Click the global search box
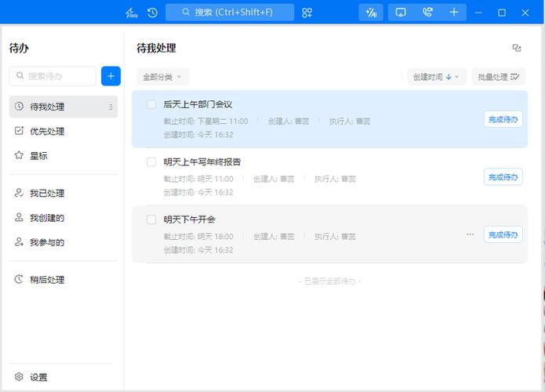 [230, 13]
